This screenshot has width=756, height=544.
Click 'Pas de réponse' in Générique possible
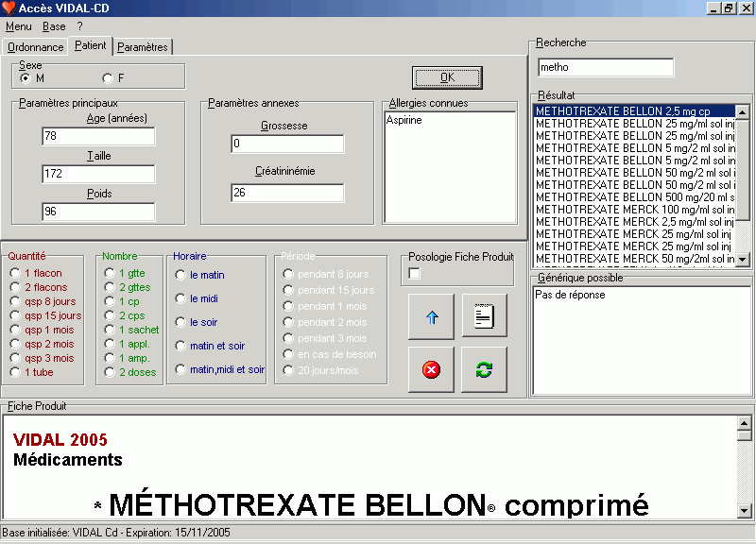(570, 295)
